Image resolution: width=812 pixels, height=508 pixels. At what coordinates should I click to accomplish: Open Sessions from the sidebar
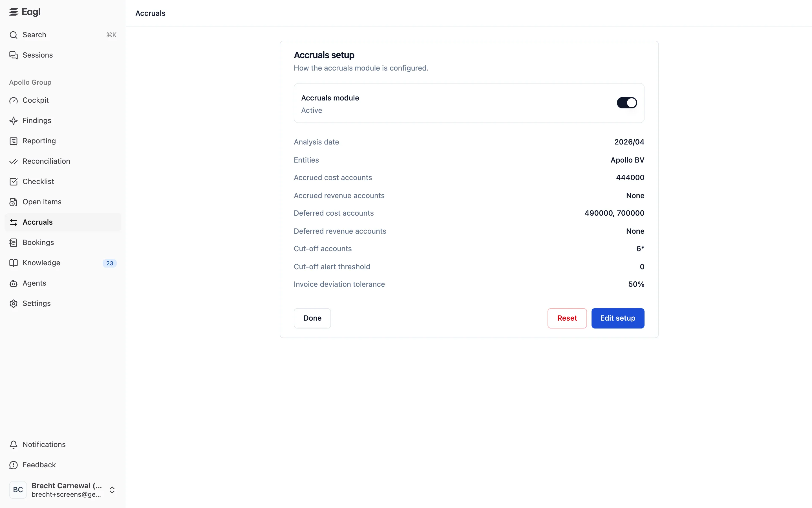click(x=63, y=55)
